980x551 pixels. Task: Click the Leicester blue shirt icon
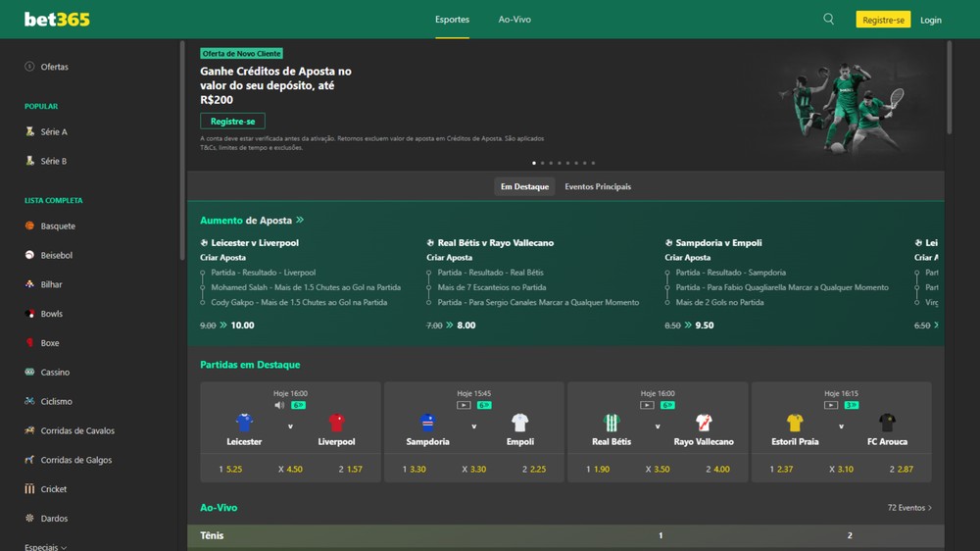pos(244,423)
